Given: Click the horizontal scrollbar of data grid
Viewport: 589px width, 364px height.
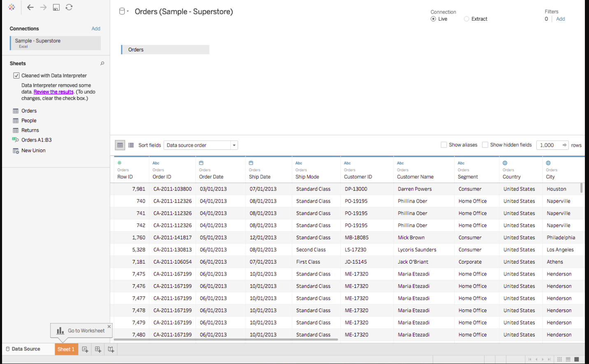Looking at the screenshot, I should 226,340.
